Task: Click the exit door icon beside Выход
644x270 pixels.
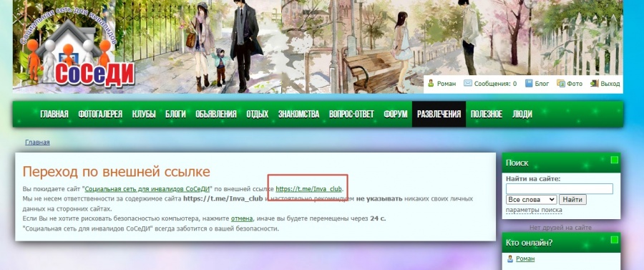Action: click(x=595, y=83)
